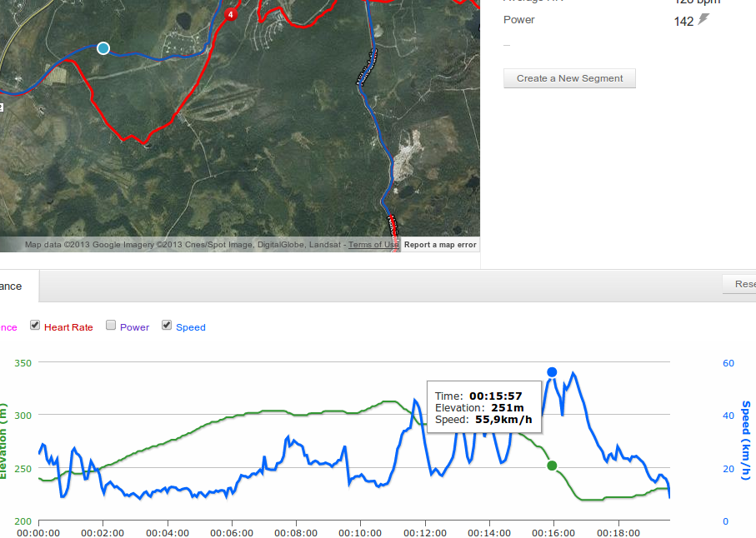The image size is (756, 538).
Task: Select the partially visible tab above the chart
Action: point(15,286)
